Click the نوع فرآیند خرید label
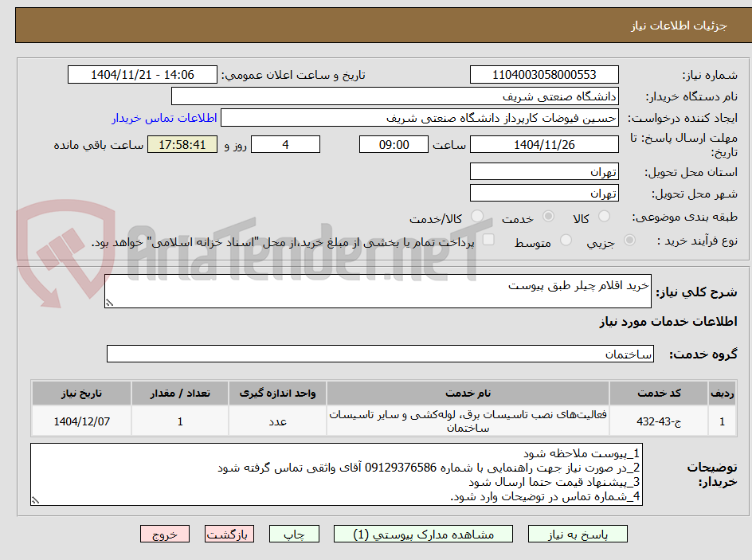The width and height of the screenshot is (752, 560). point(697,241)
